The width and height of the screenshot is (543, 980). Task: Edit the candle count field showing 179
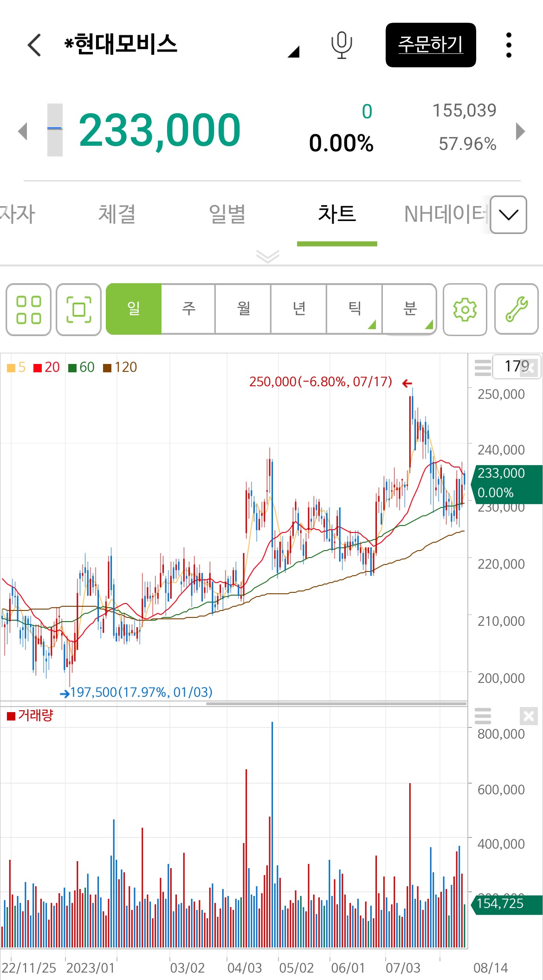pyautogui.click(x=516, y=366)
